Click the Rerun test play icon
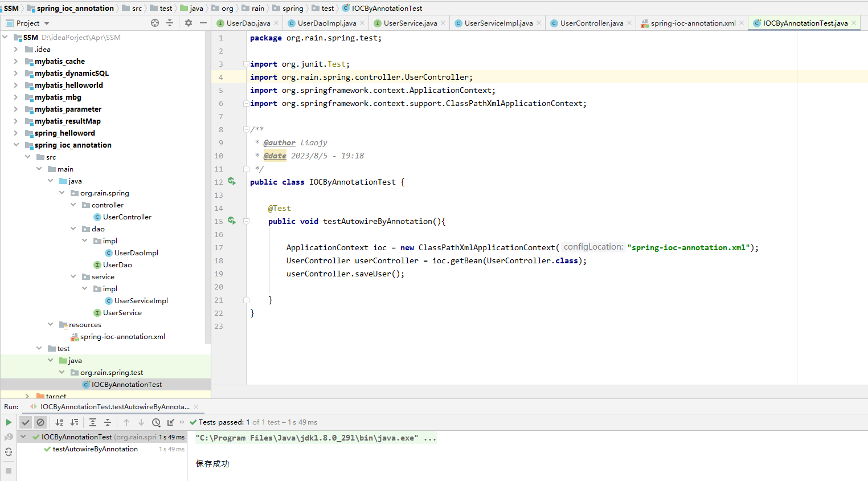 (x=9, y=422)
